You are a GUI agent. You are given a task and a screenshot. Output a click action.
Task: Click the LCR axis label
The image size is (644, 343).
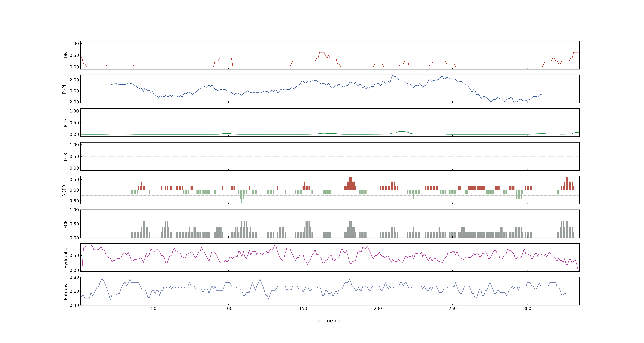(x=66, y=157)
